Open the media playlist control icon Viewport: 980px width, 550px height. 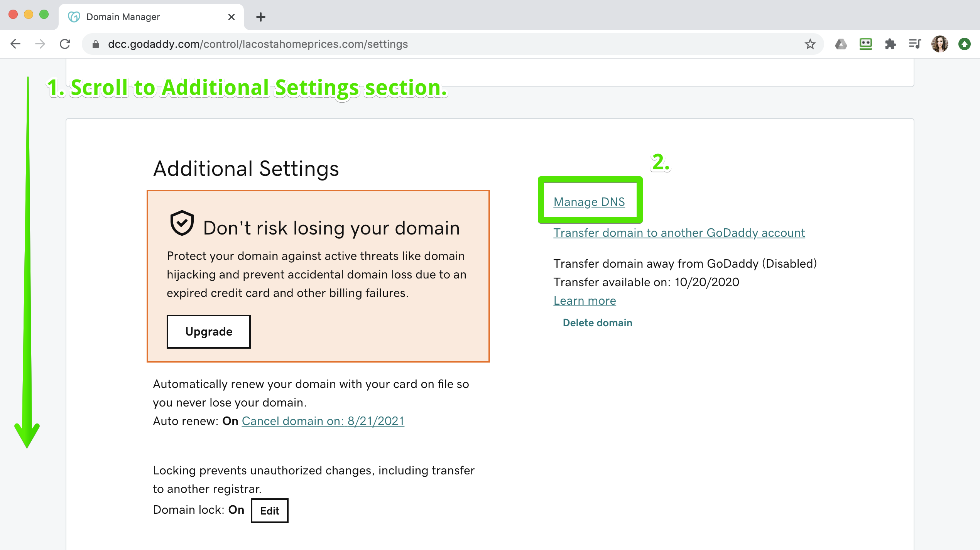click(915, 44)
